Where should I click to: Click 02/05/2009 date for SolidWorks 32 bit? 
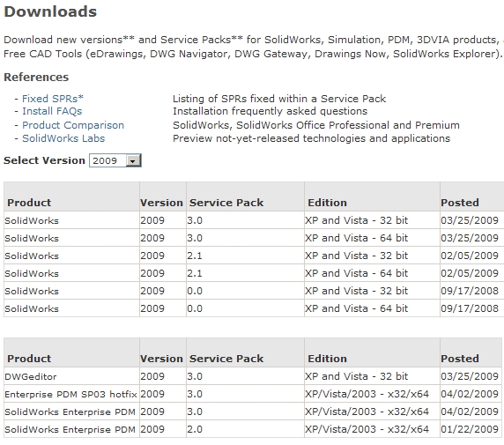point(470,256)
